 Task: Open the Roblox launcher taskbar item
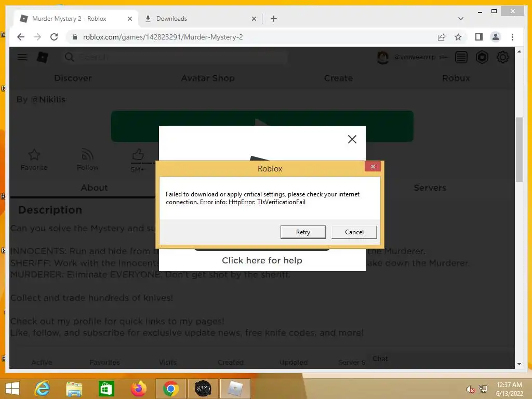[x=235, y=389]
